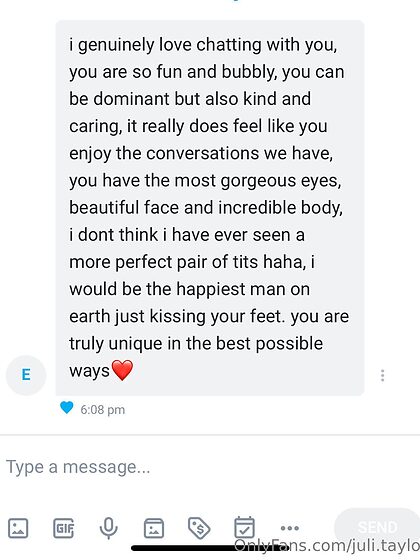
Task: Click the line 'be dominant but also kind and'
Action: [190, 99]
